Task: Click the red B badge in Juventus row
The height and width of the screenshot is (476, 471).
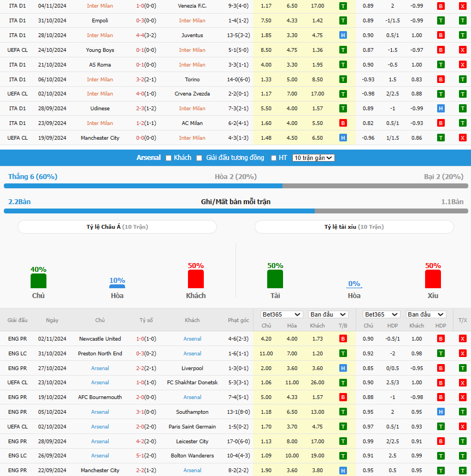Action: (440, 35)
